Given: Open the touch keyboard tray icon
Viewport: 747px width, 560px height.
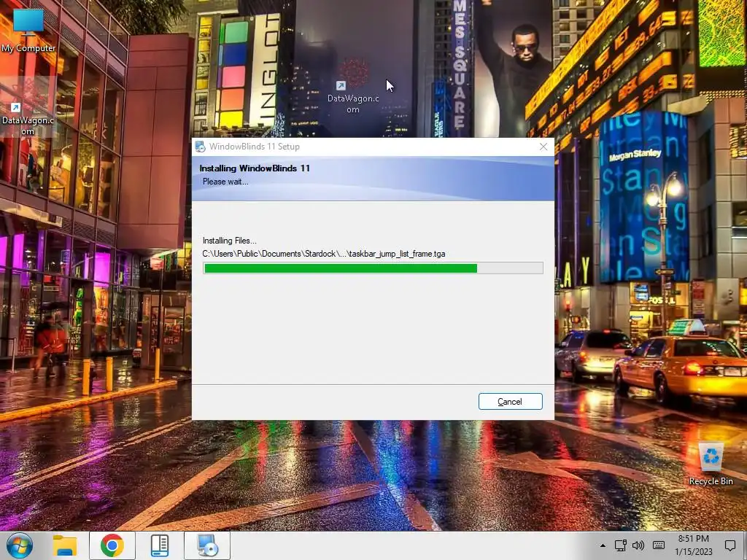Looking at the screenshot, I should [659, 545].
